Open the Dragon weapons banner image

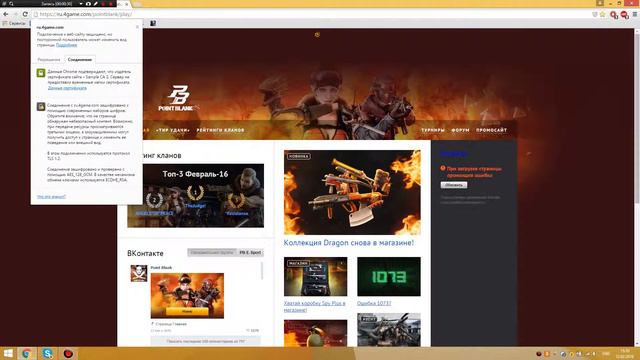tap(352, 192)
